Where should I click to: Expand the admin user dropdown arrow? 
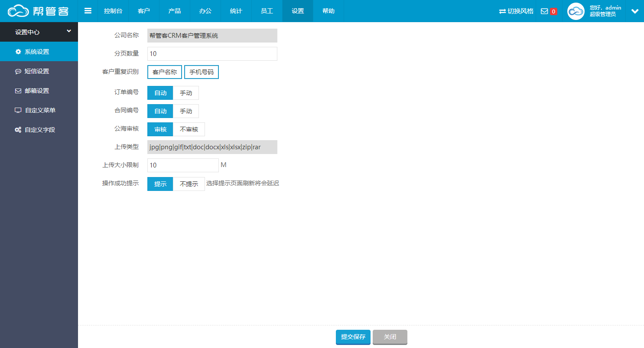pyautogui.click(x=635, y=11)
